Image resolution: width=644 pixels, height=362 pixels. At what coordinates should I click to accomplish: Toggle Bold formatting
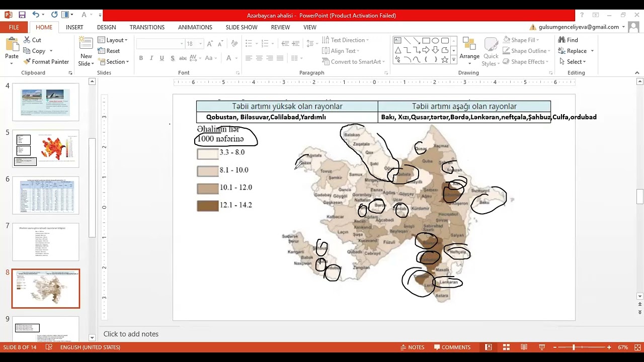click(141, 58)
